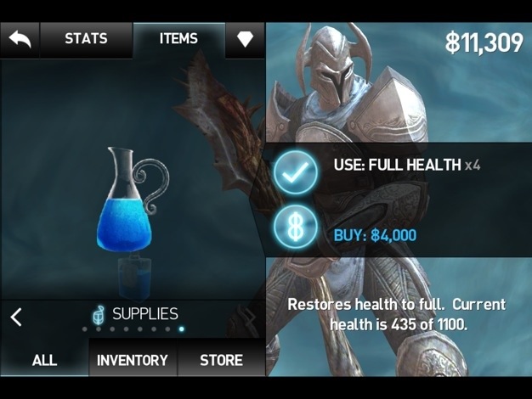The width and height of the screenshot is (532, 399).
Task: Click BUY: $4,000 text
Action: click(x=375, y=235)
